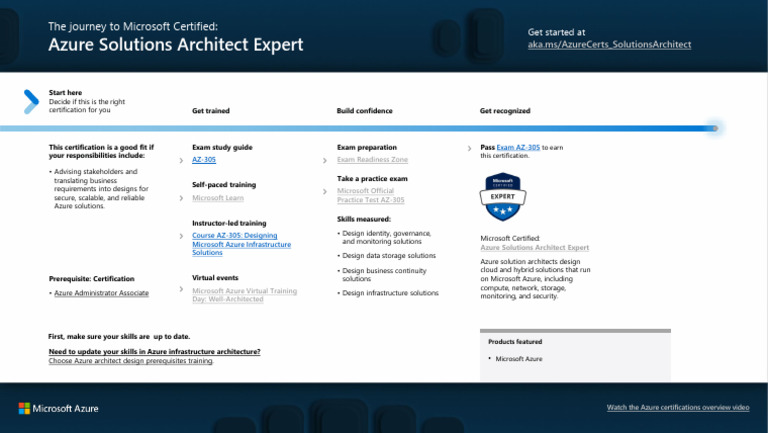
Task: Click Design infrastructure solutions bullet
Action: (x=388, y=293)
